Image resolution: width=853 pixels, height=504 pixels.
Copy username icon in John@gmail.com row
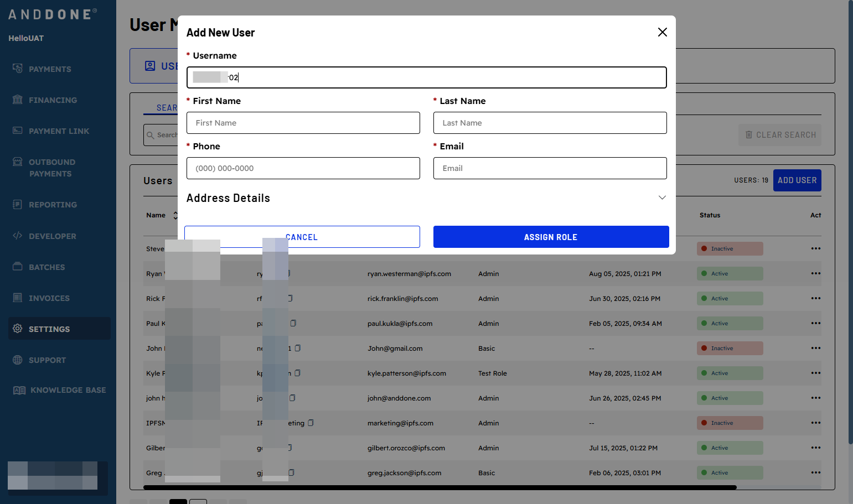pyautogui.click(x=298, y=348)
